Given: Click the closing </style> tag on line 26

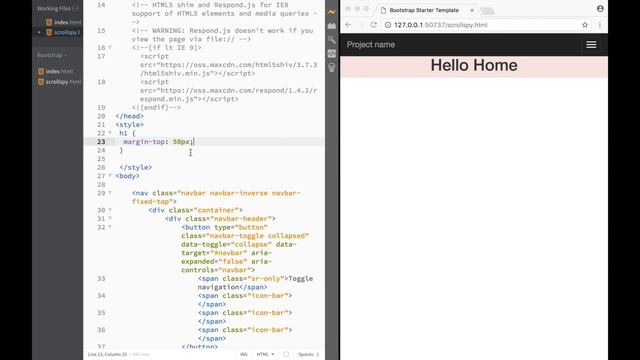Looking at the screenshot, I should (136, 167).
